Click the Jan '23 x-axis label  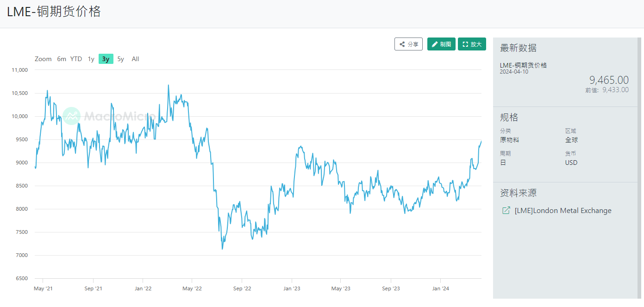point(292,288)
